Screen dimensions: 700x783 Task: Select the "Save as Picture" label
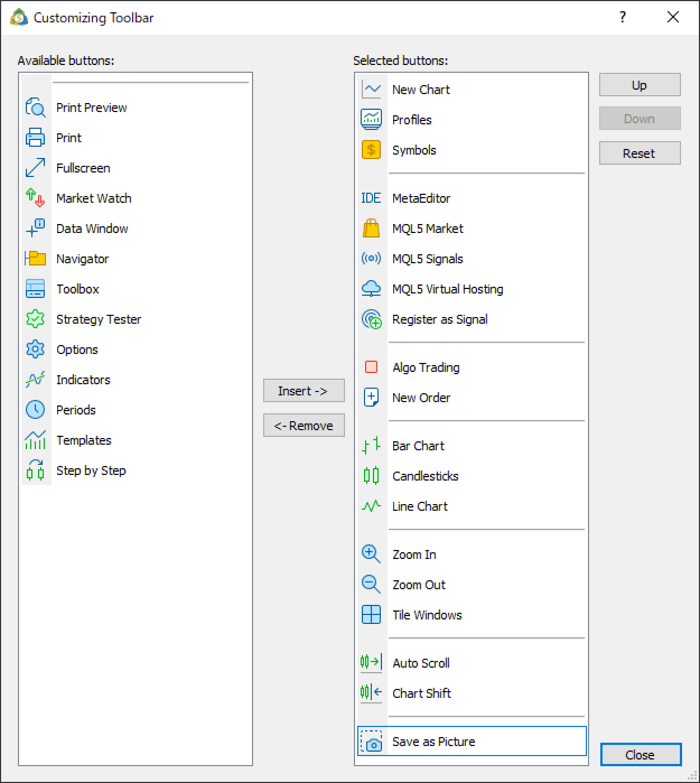pyautogui.click(x=434, y=742)
